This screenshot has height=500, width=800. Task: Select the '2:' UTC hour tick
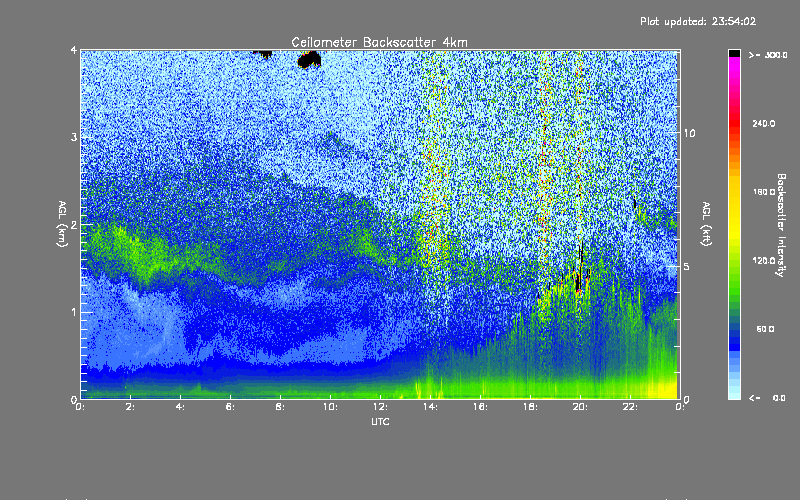131,407
